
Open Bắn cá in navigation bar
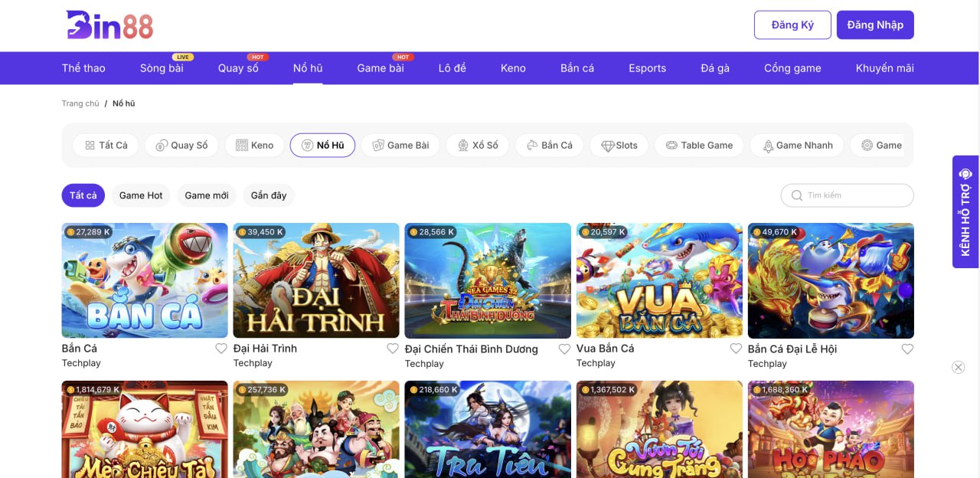[x=577, y=68]
